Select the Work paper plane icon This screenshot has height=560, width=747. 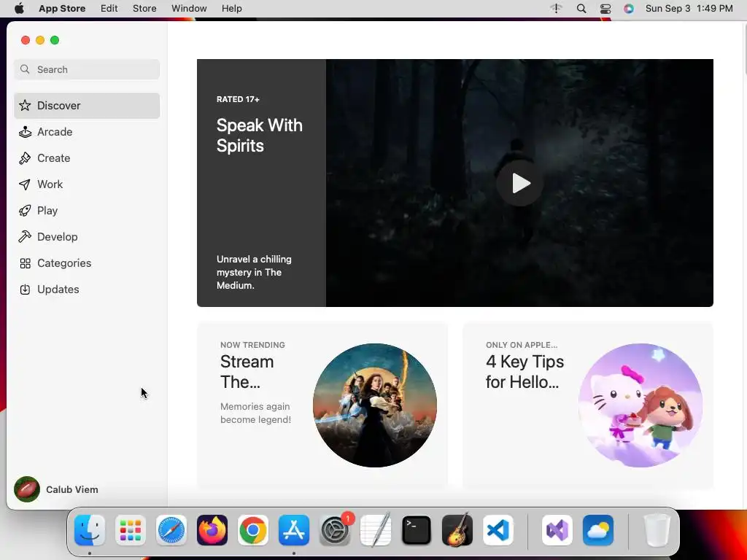click(25, 184)
